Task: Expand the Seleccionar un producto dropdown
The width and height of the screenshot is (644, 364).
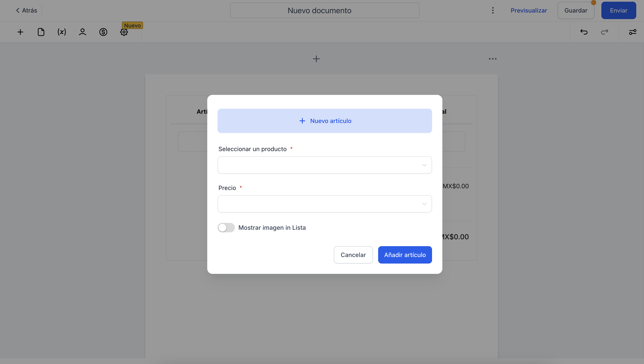Action: pyautogui.click(x=325, y=165)
